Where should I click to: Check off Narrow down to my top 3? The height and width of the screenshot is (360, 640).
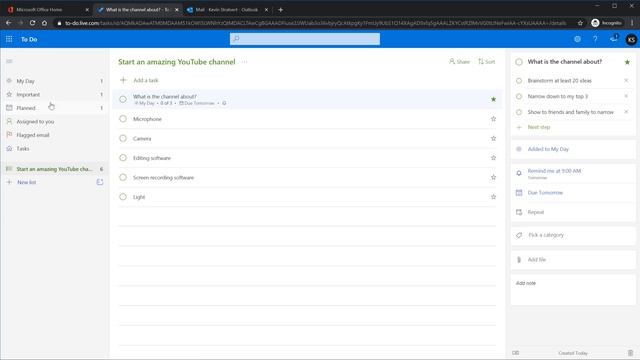click(519, 96)
